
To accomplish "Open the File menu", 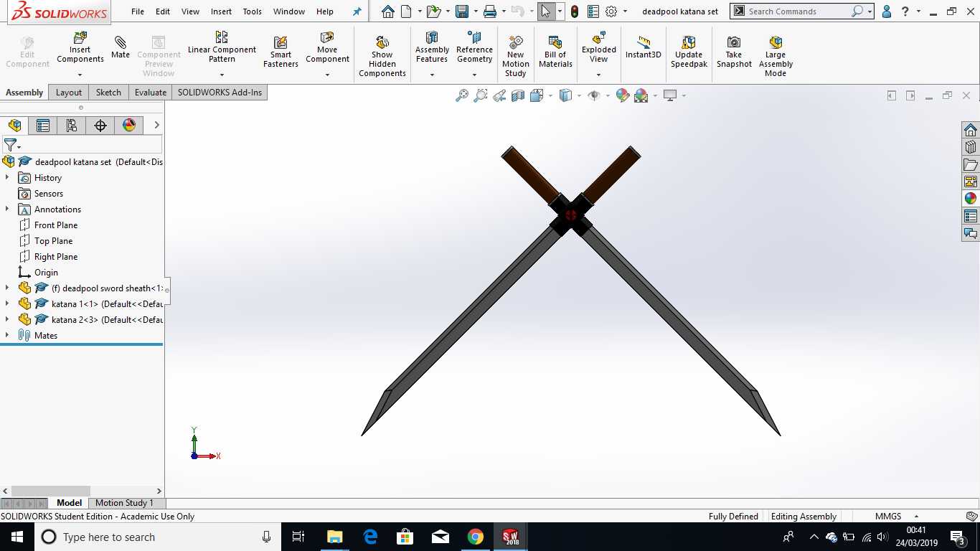I will (x=138, y=11).
